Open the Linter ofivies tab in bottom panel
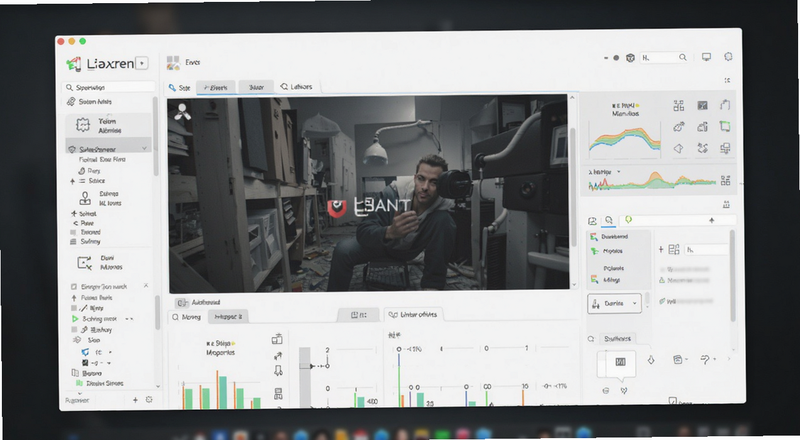The height and width of the screenshot is (440, 800). [413, 314]
